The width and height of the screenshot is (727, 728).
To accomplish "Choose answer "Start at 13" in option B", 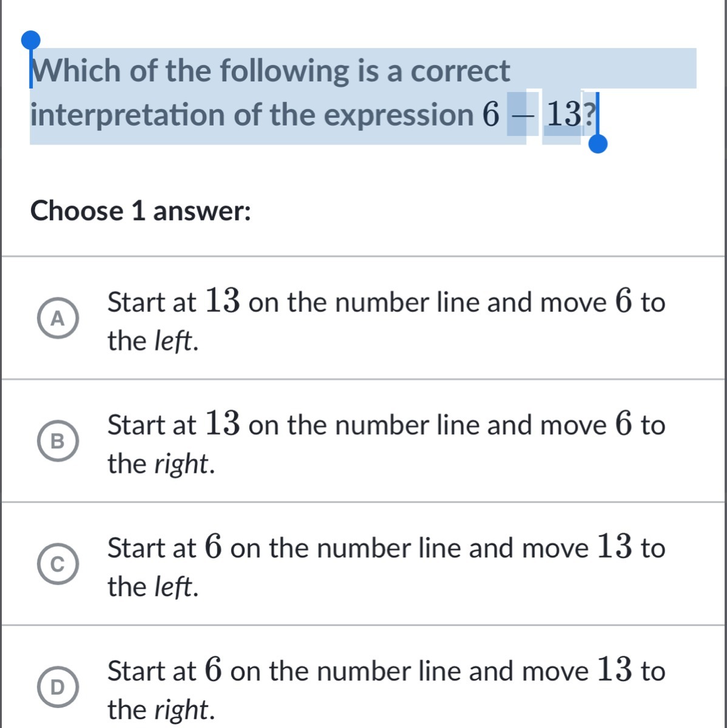I will (174, 425).
